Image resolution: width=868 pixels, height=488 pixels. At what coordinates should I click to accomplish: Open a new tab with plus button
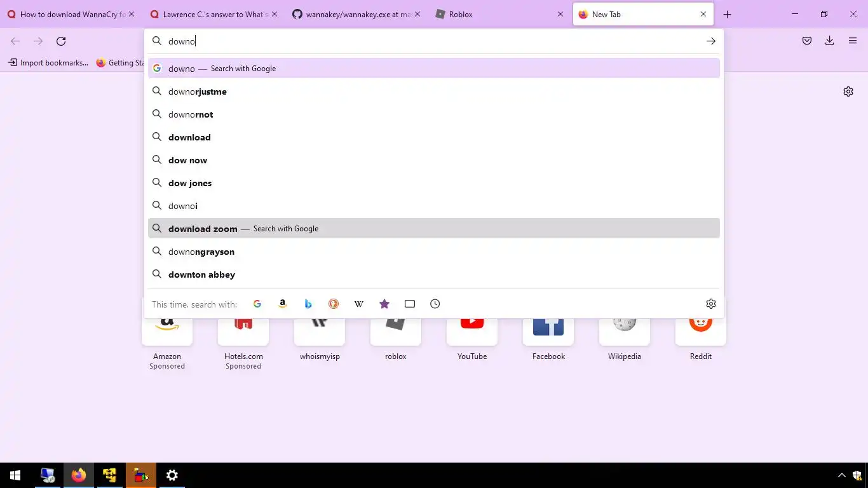tap(728, 14)
